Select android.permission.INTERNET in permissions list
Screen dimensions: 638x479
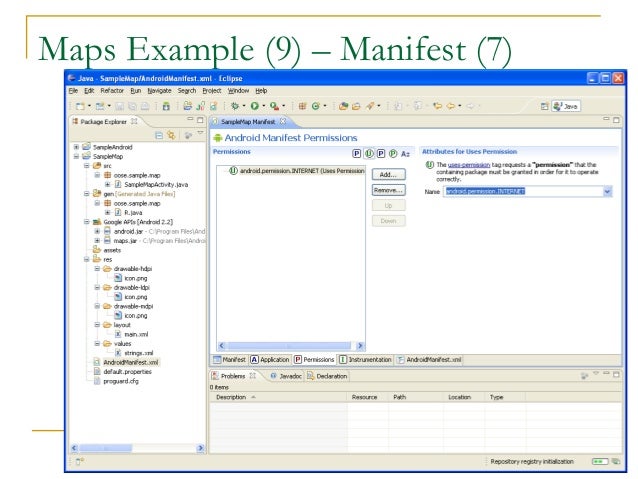click(297, 171)
